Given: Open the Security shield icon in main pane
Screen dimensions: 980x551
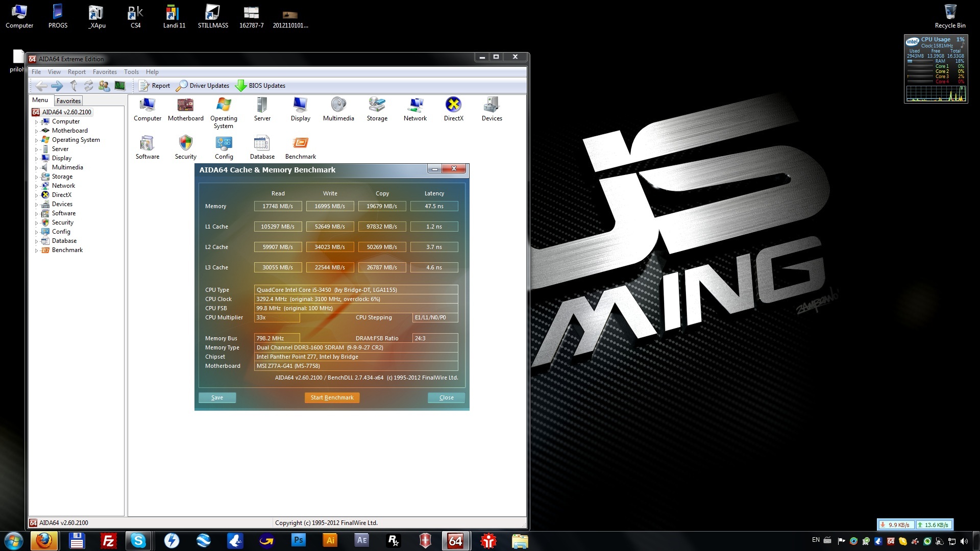Looking at the screenshot, I should [185, 147].
